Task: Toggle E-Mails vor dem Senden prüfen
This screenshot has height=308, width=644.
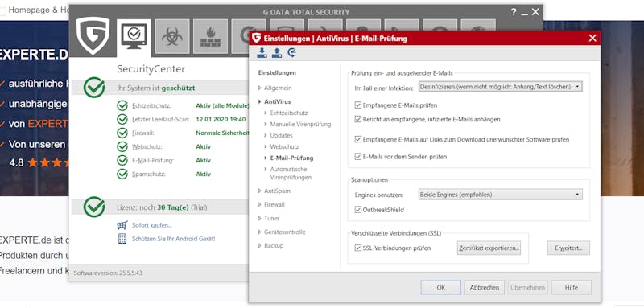Action: click(357, 157)
